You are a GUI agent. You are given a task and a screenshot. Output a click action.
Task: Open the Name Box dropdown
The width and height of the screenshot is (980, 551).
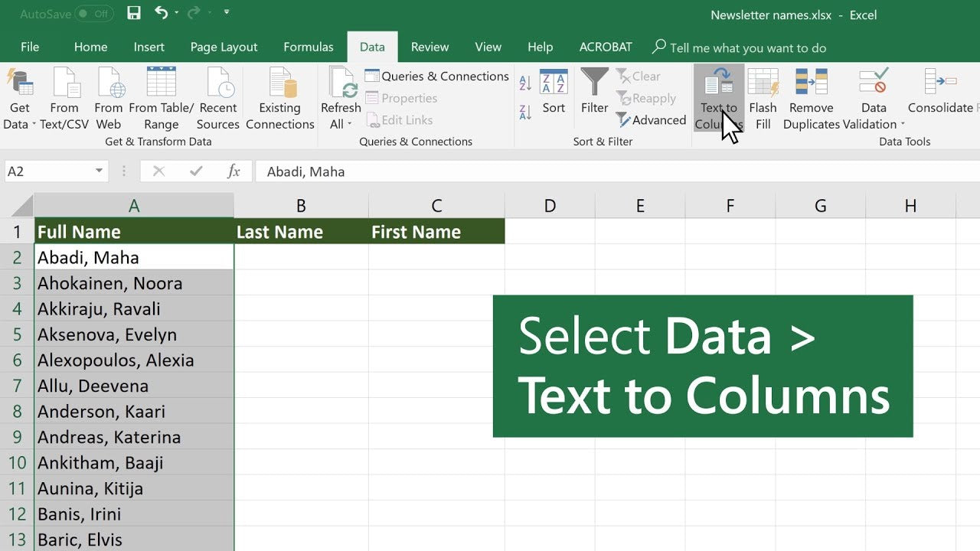[100, 171]
